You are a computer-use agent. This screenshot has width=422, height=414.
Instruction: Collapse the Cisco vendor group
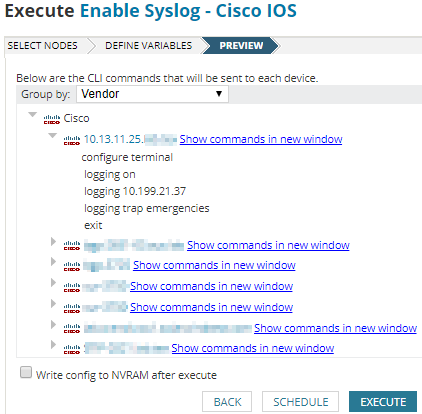coord(33,115)
